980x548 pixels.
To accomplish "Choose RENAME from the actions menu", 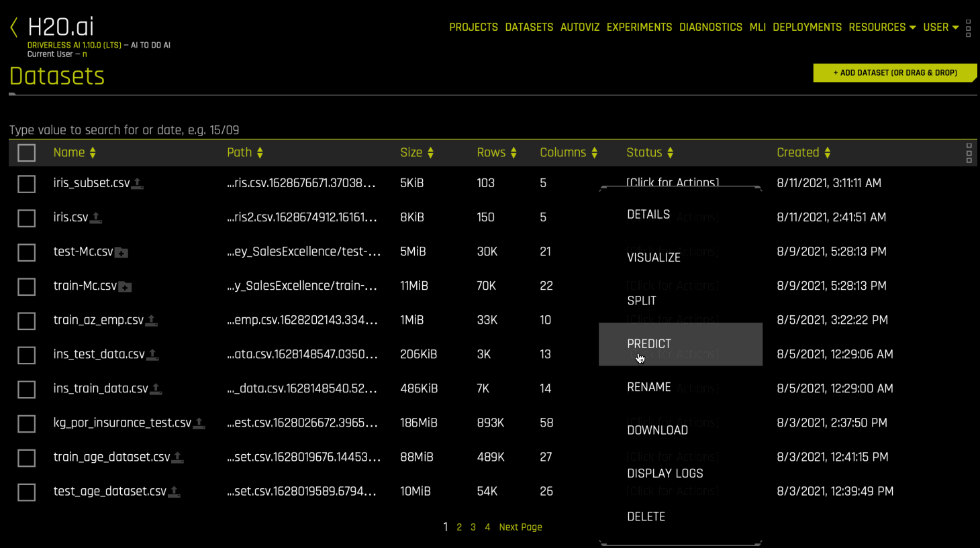I will tap(681, 387).
